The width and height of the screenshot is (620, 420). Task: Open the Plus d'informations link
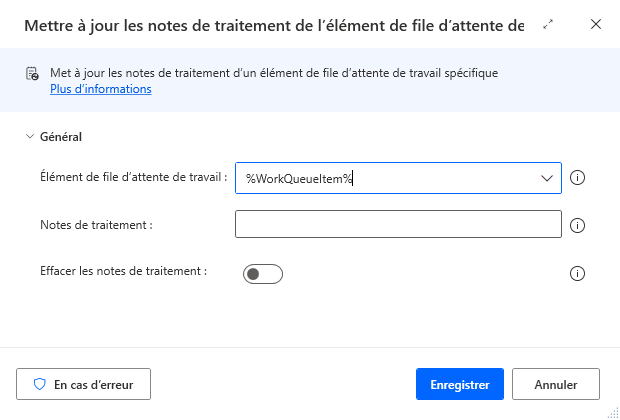(x=101, y=89)
